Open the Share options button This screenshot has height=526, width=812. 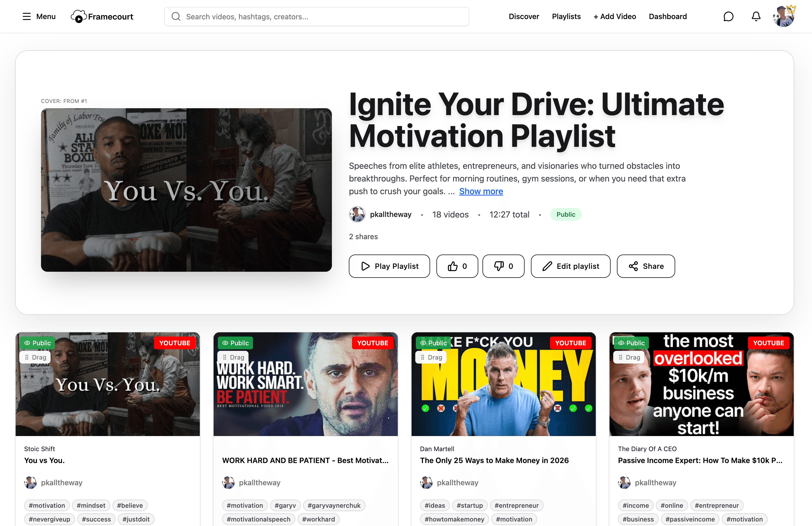coord(646,266)
